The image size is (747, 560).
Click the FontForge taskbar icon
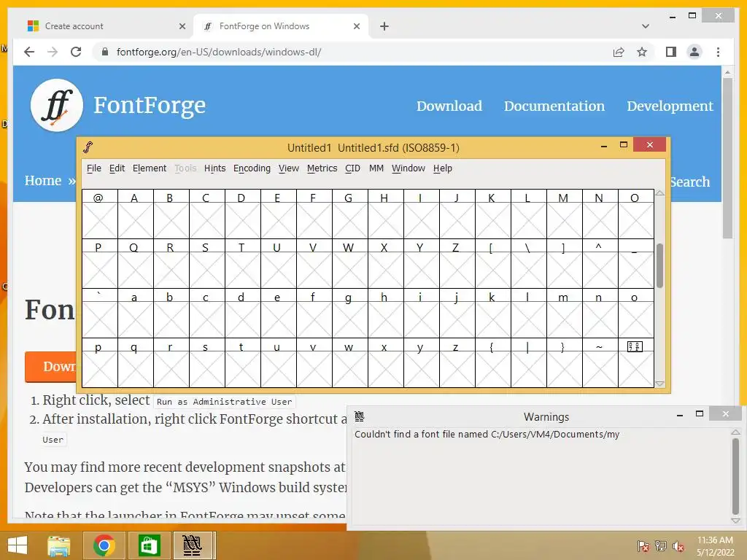193,545
